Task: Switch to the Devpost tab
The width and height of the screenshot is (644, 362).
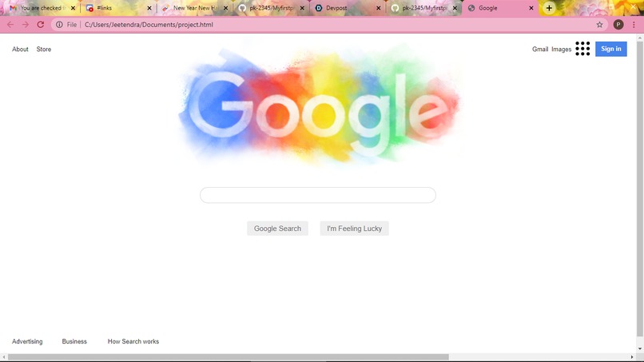Action: [347, 8]
